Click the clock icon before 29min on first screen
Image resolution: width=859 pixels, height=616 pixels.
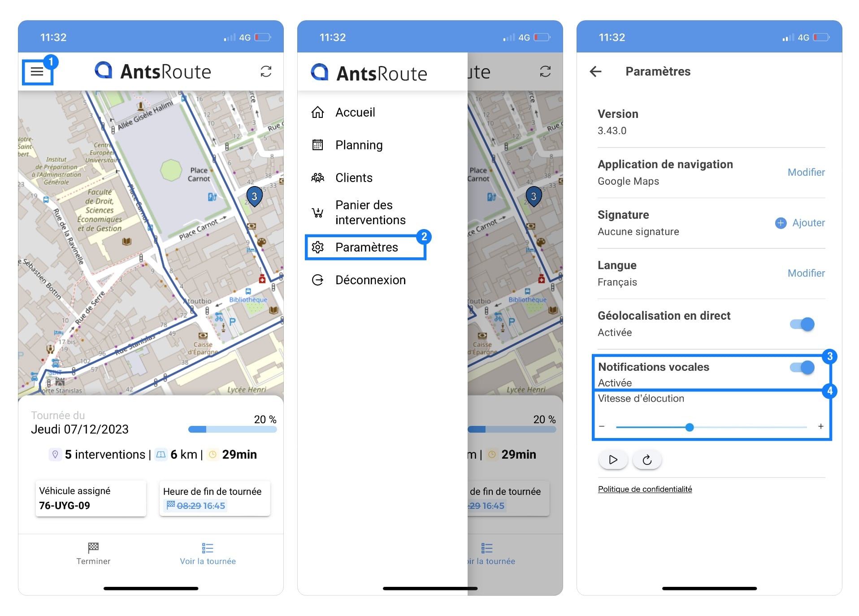213,455
